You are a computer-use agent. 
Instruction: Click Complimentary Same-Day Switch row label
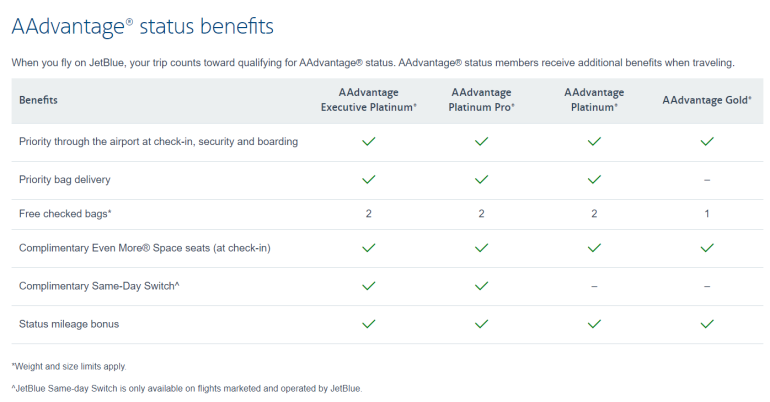coord(98,286)
